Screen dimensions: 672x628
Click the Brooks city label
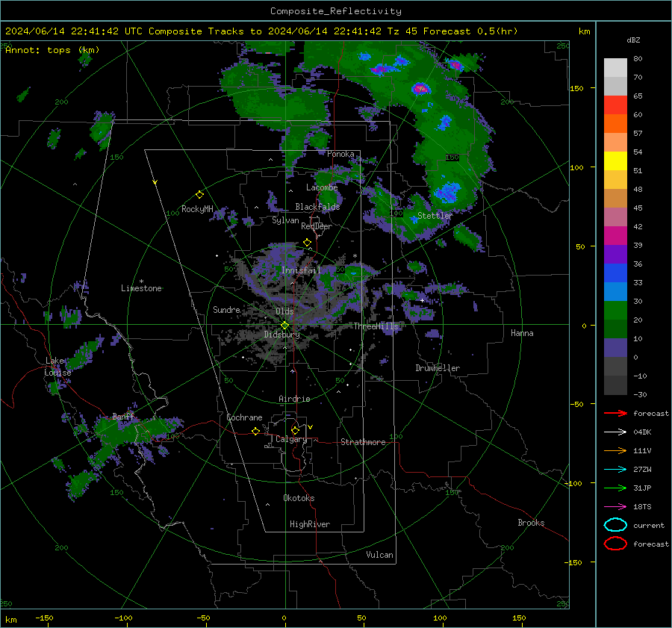tap(531, 523)
